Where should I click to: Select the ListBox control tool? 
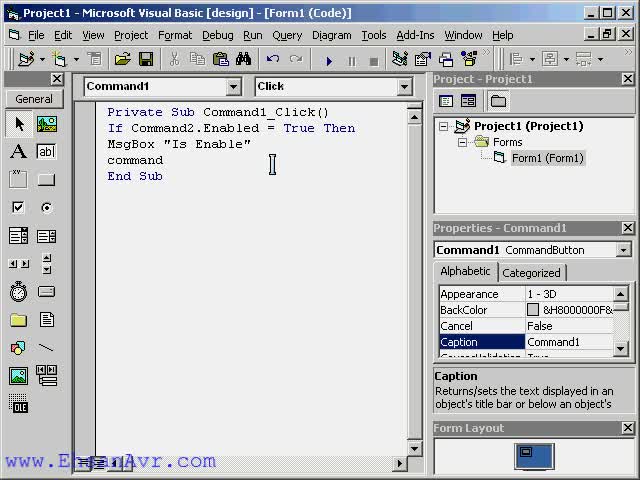point(47,236)
